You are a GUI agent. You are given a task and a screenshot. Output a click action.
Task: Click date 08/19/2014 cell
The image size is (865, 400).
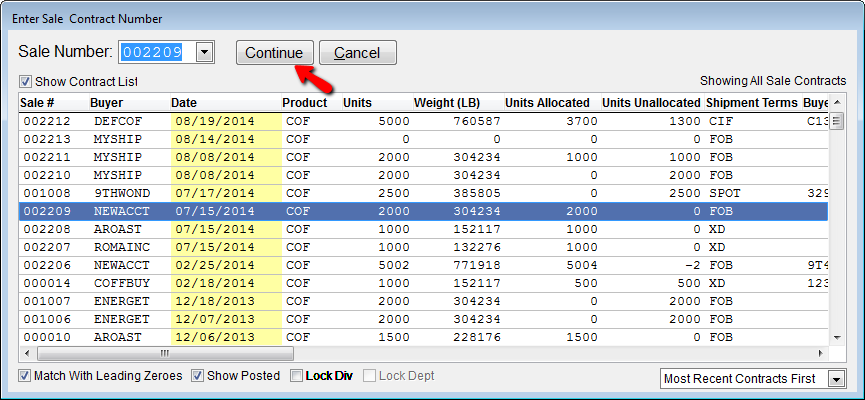(x=226, y=121)
